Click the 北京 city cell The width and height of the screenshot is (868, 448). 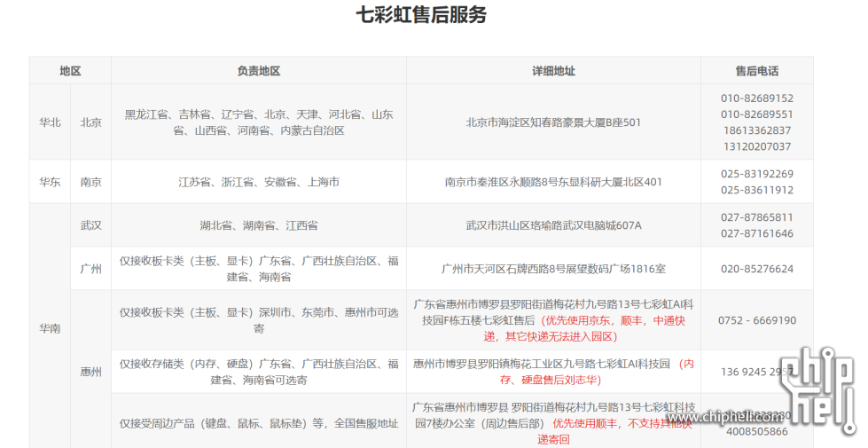point(90,122)
